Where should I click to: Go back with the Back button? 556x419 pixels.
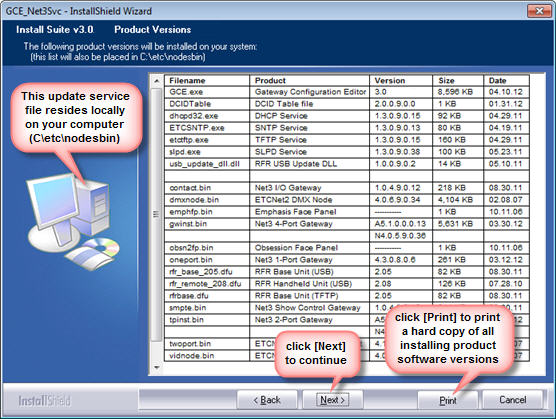[x=267, y=400]
